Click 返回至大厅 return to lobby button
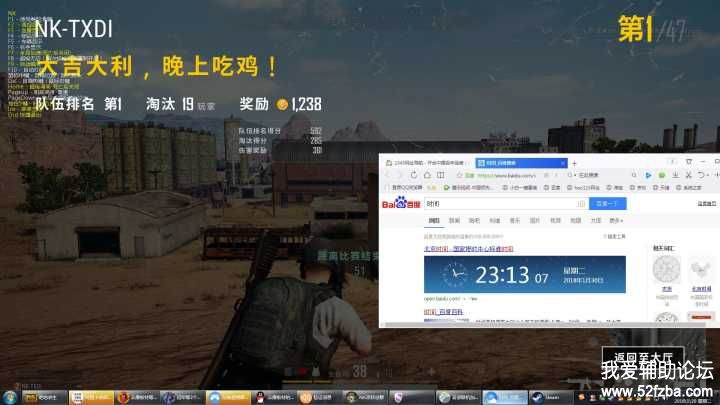Screen dimensions: 720x405 tap(643, 357)
